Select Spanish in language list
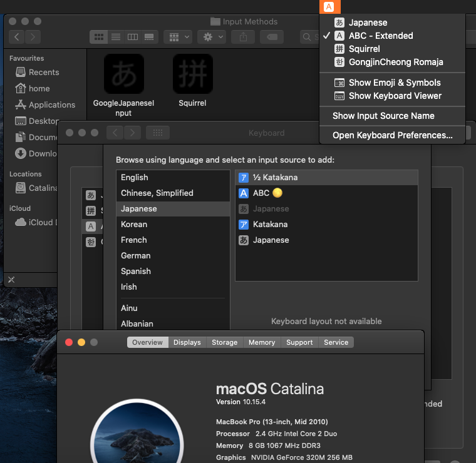Viewport: 476px width, 463px height. (173, 272)
